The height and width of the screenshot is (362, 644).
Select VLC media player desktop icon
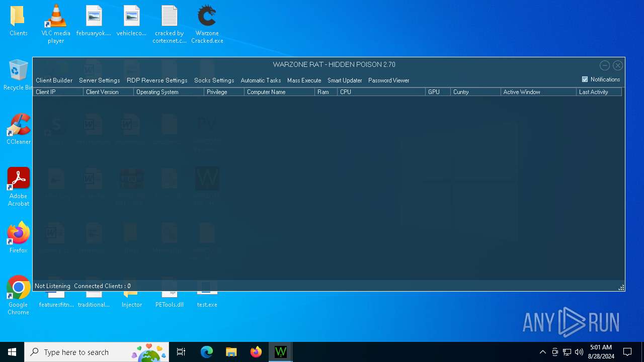click(56, 24)
